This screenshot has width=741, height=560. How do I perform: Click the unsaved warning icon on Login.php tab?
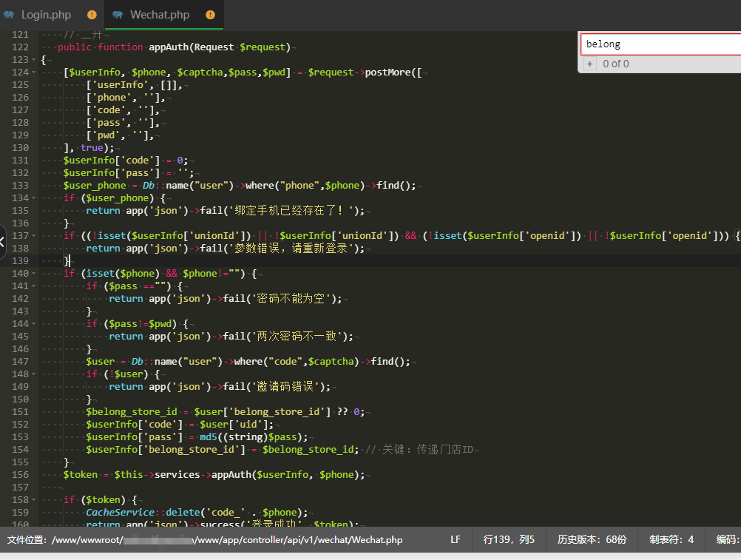point(92,15)
